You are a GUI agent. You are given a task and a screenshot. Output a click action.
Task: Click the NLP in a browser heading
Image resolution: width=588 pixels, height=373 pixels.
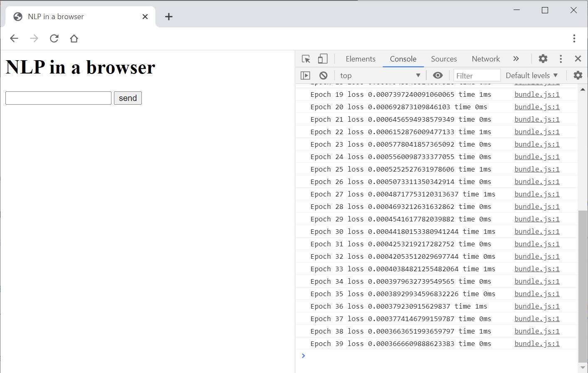(x=80, y=67)
